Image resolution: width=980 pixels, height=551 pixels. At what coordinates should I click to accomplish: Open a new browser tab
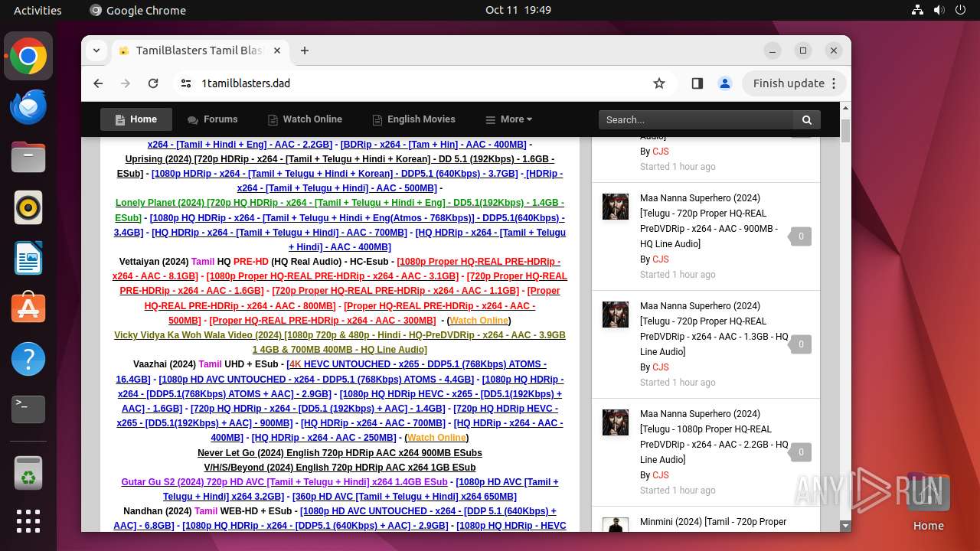(305, 51)
